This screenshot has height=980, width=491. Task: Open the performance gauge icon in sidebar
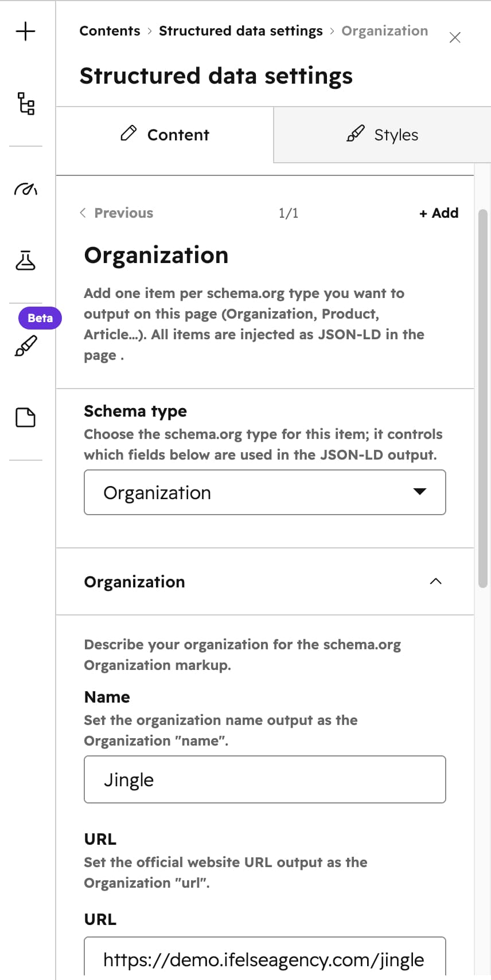(x=26, y=189)
